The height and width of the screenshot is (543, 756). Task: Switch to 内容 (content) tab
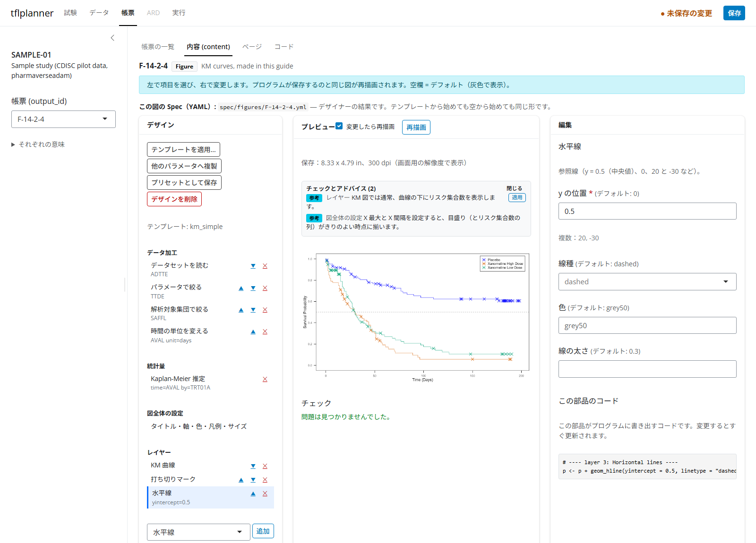pyautogui.click(x=208, y=47)
